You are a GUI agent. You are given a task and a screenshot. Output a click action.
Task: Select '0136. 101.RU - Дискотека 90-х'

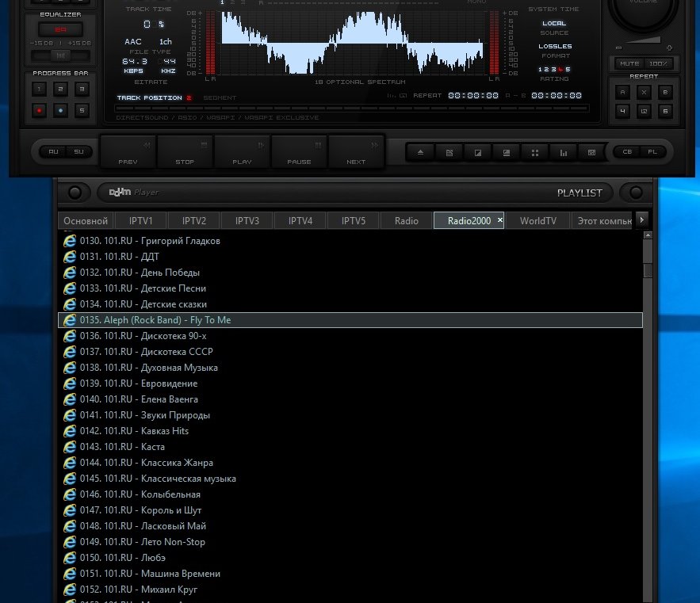point(350,336)
